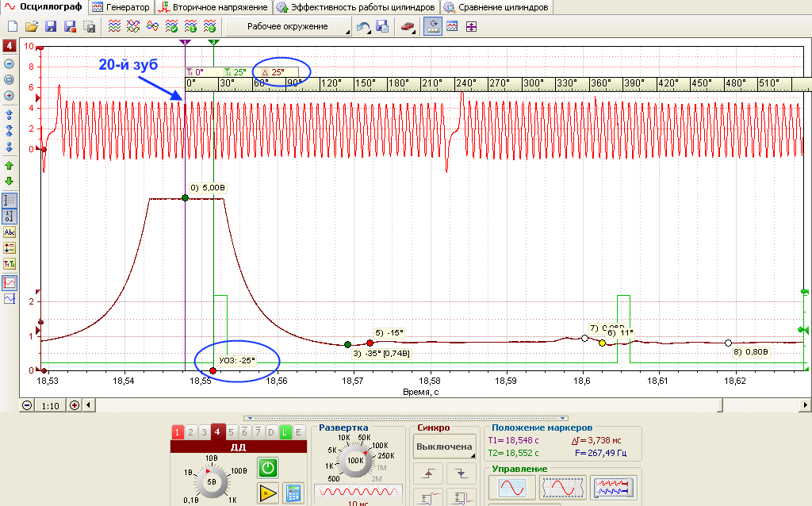This screenshot has width=812, height=506.
Task: Open the Рабочее окружение dropdown
Action: pyautogui.click(x=288, y=26)
